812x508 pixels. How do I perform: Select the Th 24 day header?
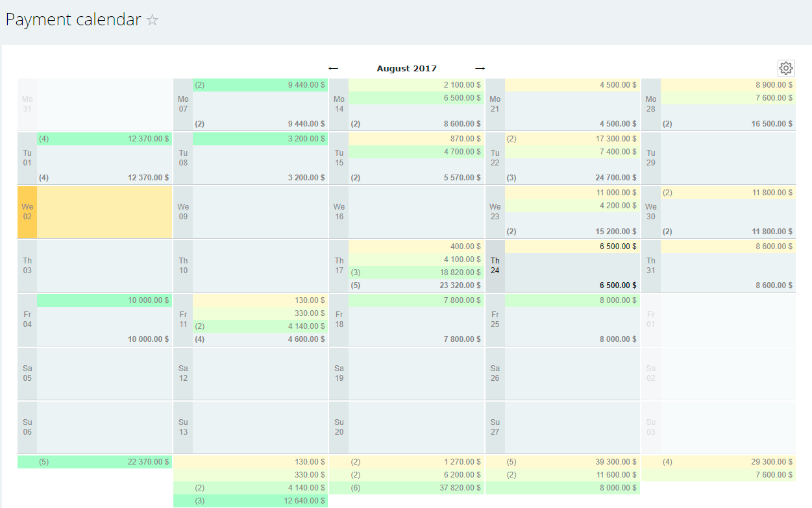pyautogui.click(x=495, y=265)
